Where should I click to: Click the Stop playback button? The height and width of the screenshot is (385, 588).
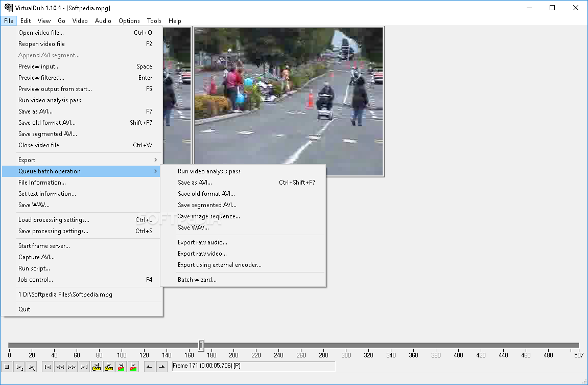7,367
